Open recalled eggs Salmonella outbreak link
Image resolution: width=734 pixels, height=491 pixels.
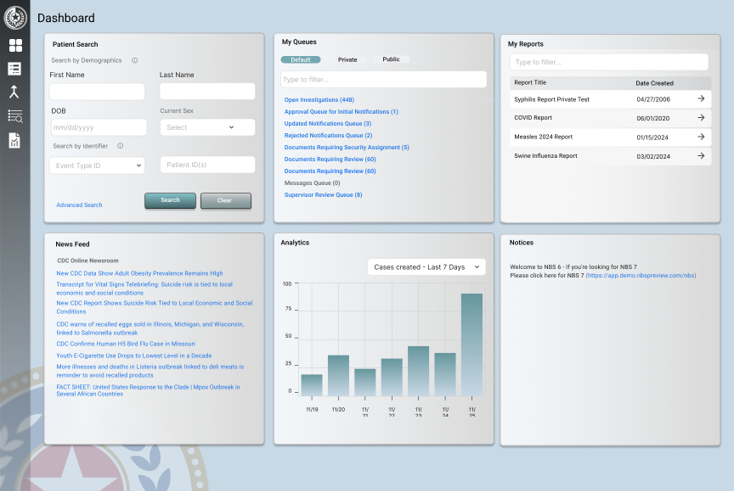(150, 328)
